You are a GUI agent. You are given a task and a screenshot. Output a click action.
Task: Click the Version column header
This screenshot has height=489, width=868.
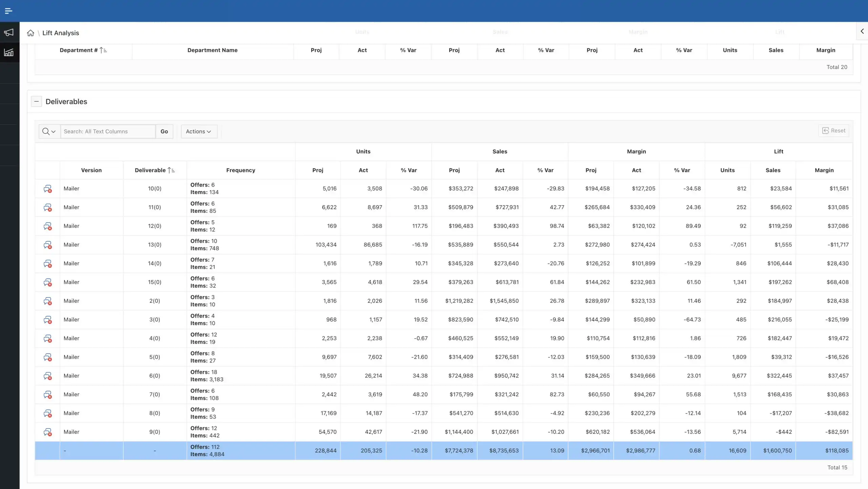click(91, 170)
